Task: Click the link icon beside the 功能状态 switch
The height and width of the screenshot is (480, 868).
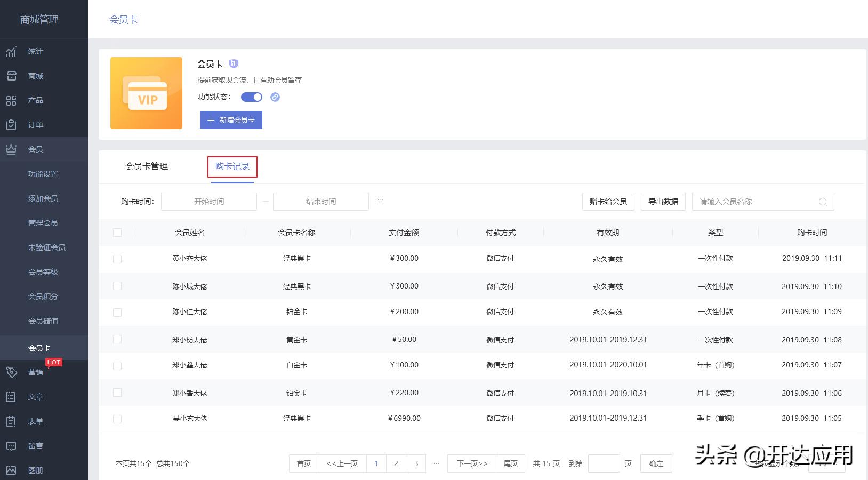Action: pyautogui.click(x=275, y=97)
